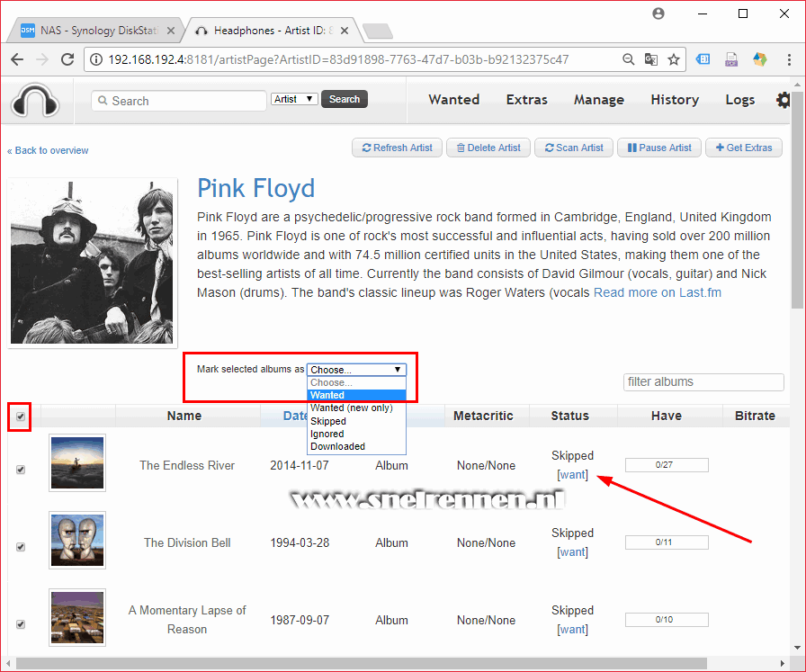The height and width of the screenshot is (672, 806).
Task: Click the site info icon in address bar
Action: pos(96,59)
